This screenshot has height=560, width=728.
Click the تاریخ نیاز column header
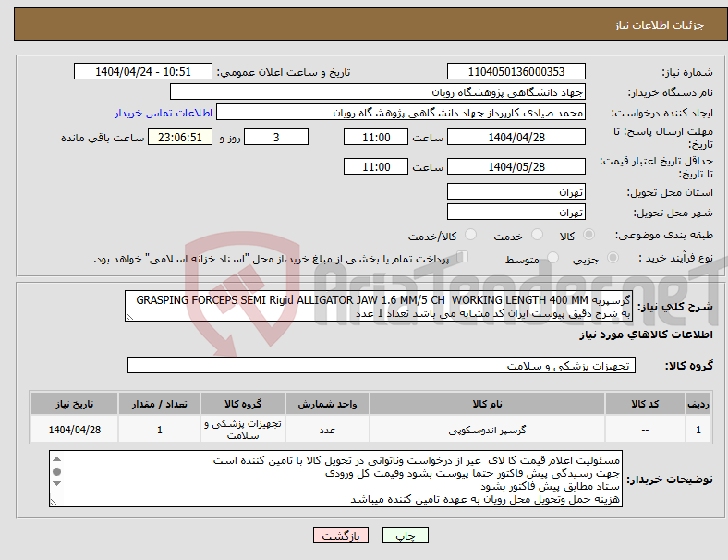(x=74, y=404)
